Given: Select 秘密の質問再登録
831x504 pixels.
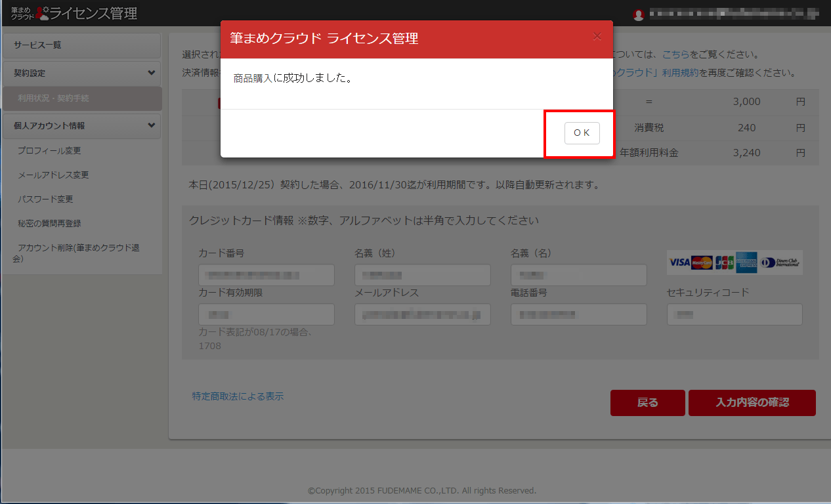Looking at the screenshot, I should point(49,224).
